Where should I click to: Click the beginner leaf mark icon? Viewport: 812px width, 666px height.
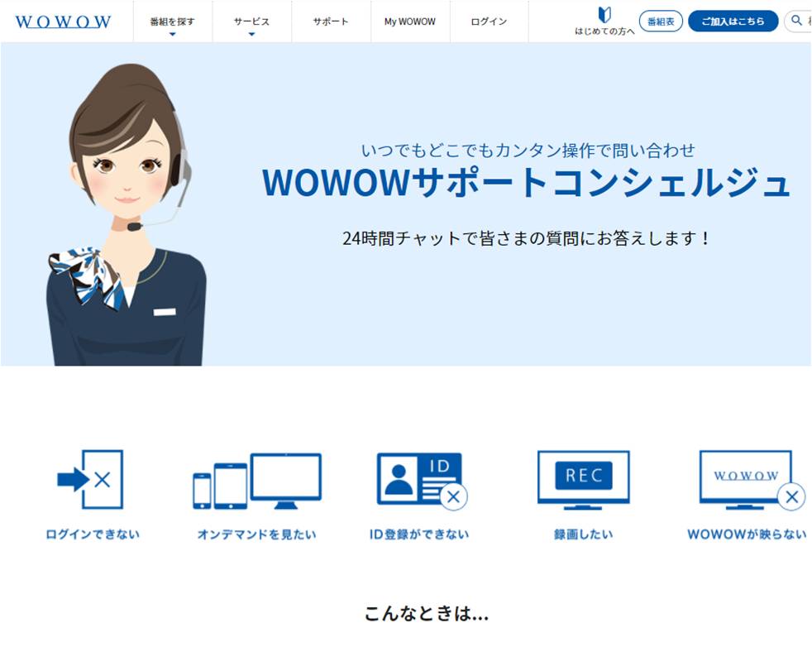click(x=604, y=15)
